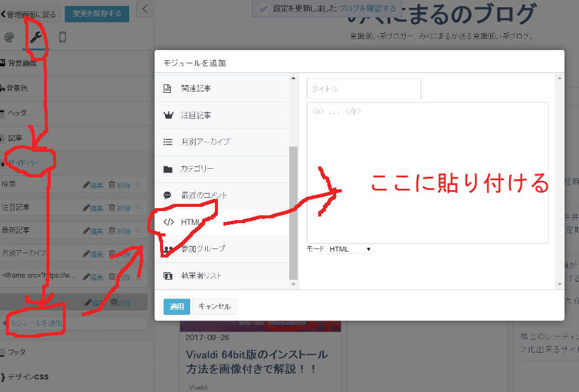This screenshot has height=392, width=579.
Task: Select the 注目記事 crown icon
Action: [x=168, y=115]
